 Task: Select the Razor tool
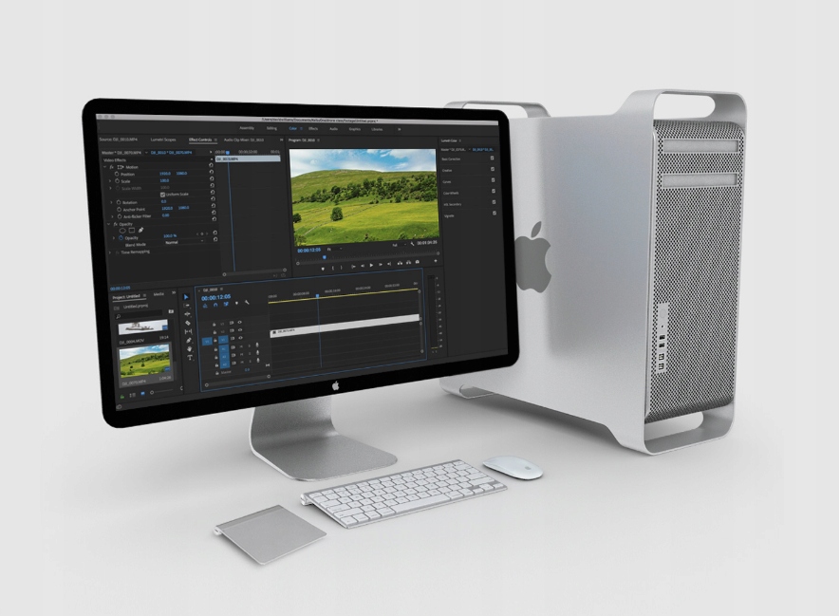click(188, 323)
